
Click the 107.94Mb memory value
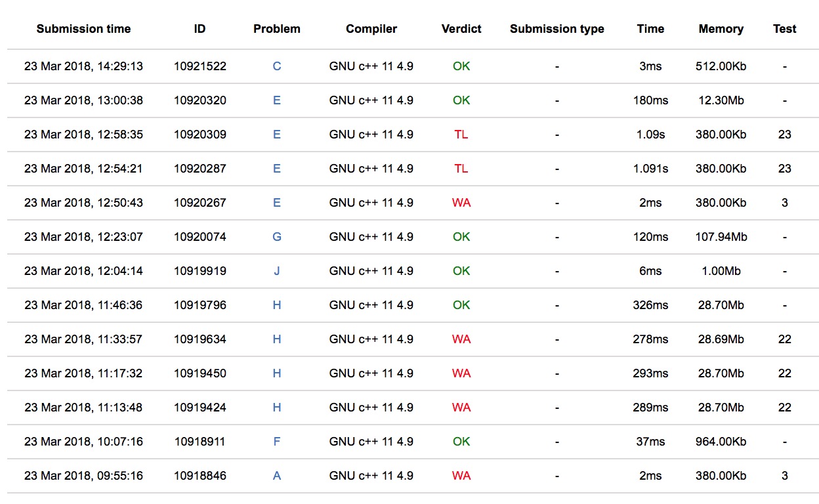coord(721,237)
